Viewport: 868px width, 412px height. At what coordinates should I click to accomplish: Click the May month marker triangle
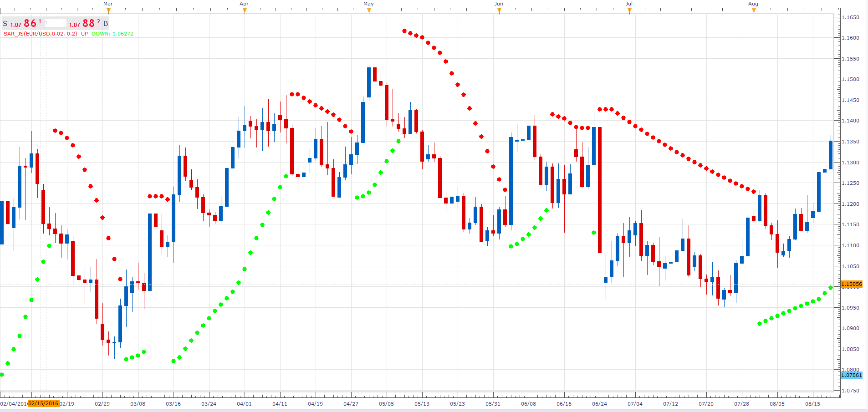pyautogui.click(x=369, y=10)
